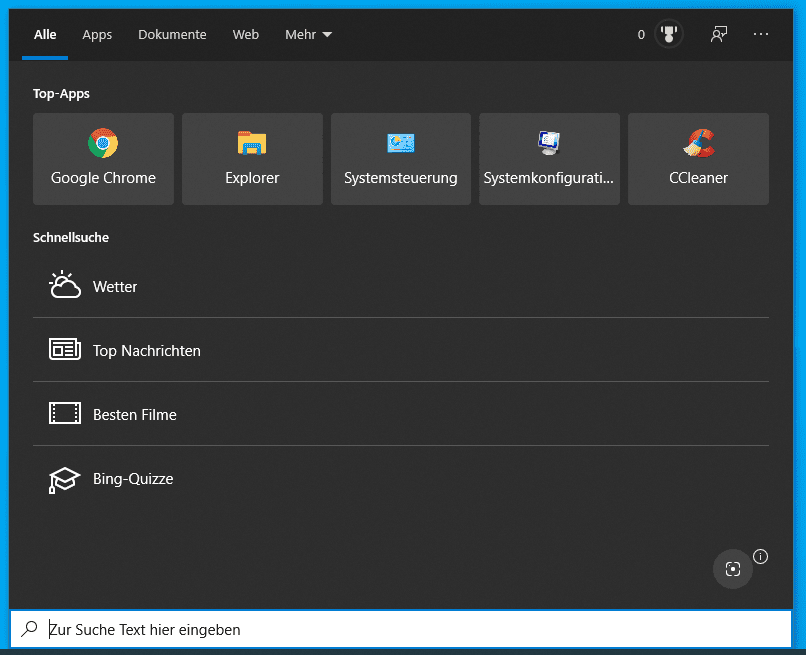The width and height of the screenshot is (806, 655).
Task: Open Top Nachrichten quick search
Action: (x=401, y=350)
